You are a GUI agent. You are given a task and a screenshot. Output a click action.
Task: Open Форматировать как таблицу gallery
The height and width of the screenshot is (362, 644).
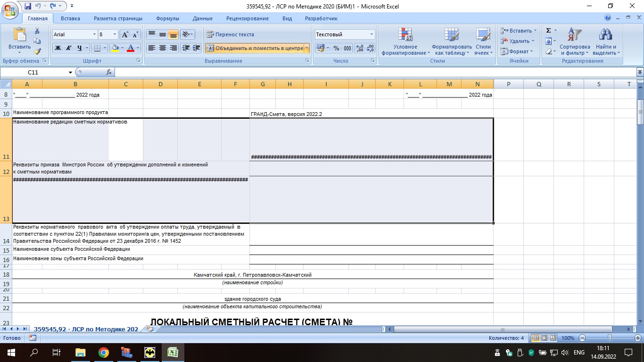click(452, 41)
